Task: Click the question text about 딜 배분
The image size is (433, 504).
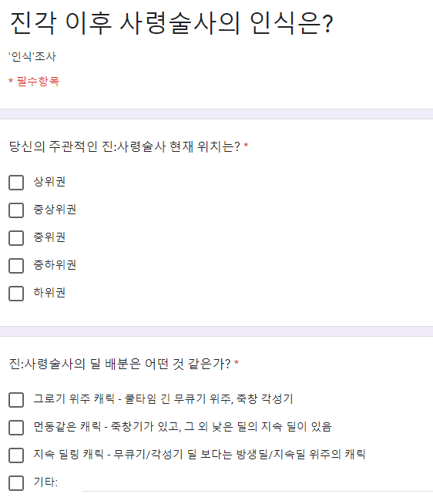Action: coord(119,364)
